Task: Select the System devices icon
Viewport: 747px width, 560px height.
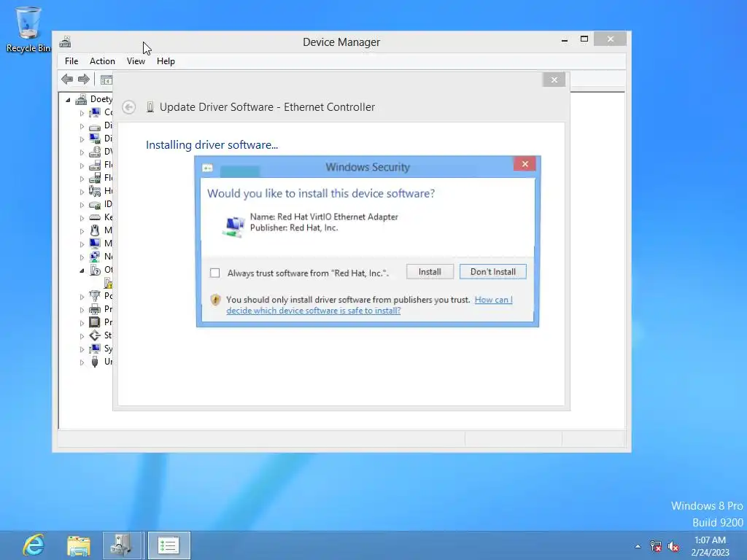Action: pos(95,349)
